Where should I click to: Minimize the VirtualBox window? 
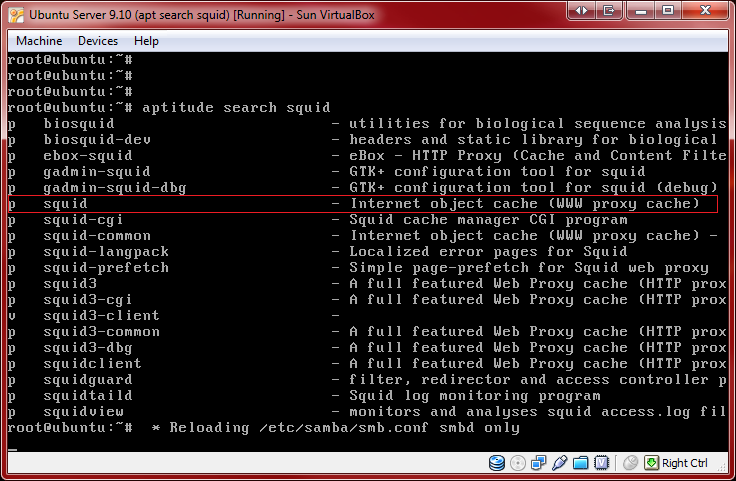641,10
